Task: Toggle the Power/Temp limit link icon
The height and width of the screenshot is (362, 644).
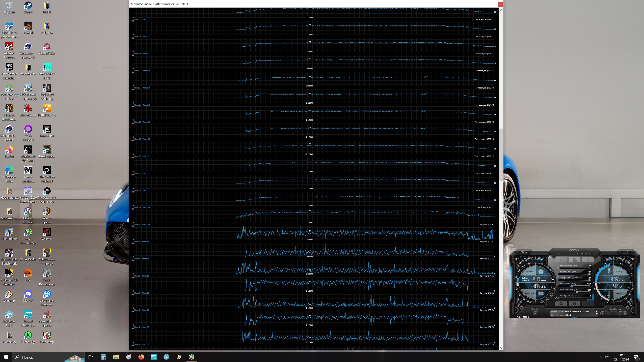Action: [x=558, y=277]
